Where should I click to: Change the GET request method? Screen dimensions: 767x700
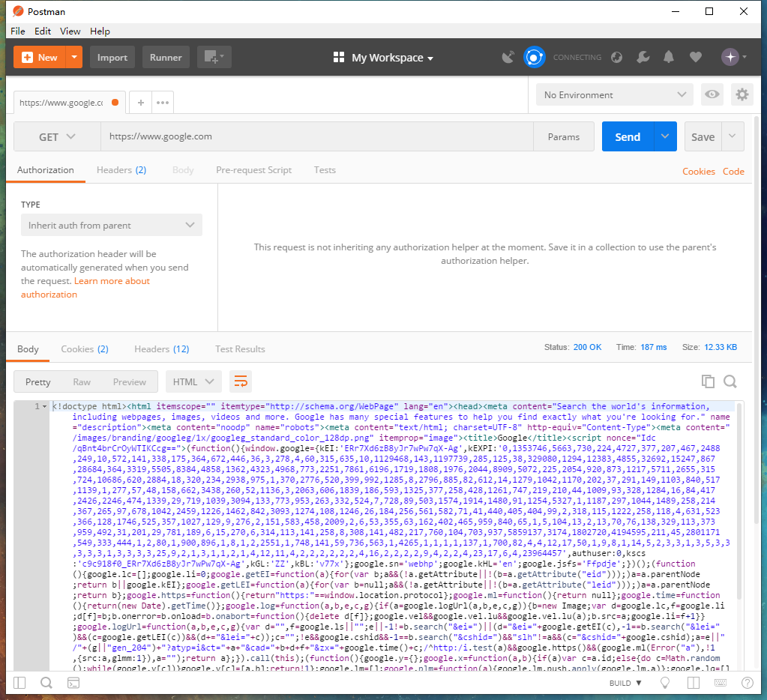57,137
